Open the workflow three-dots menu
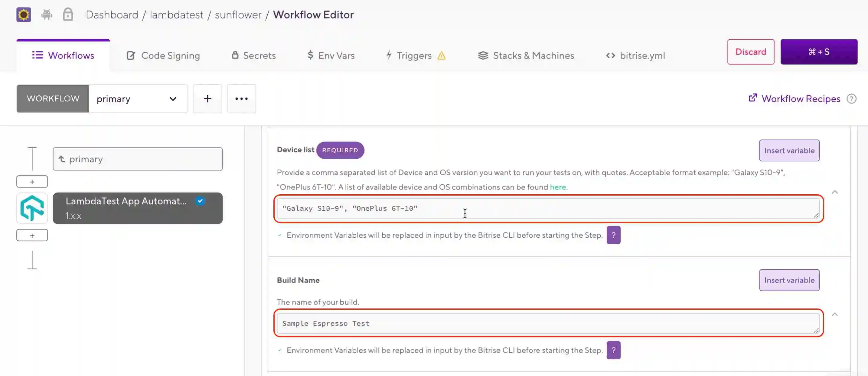The image size is (868, 376). click(241, 99)
